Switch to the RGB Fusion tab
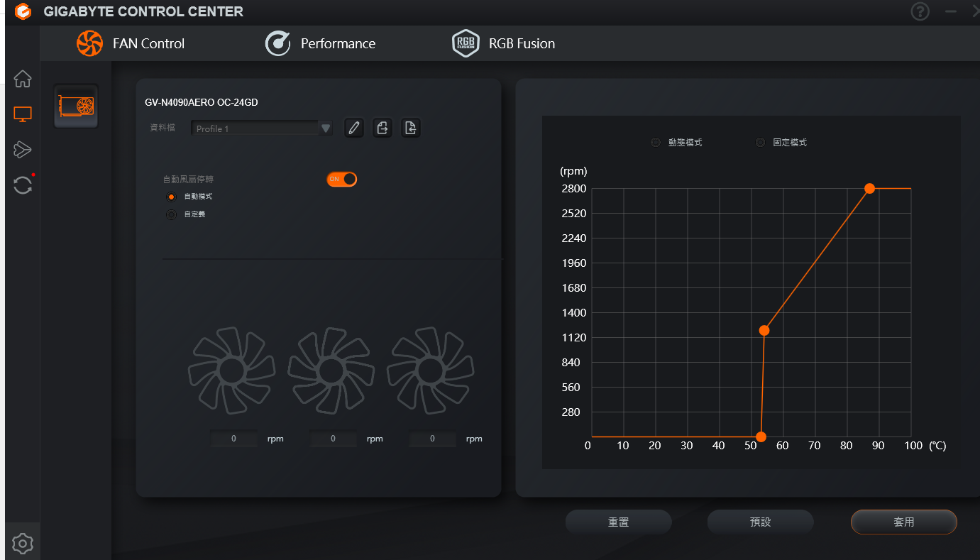This screenshot has height=560, width=980. (504, 43)
